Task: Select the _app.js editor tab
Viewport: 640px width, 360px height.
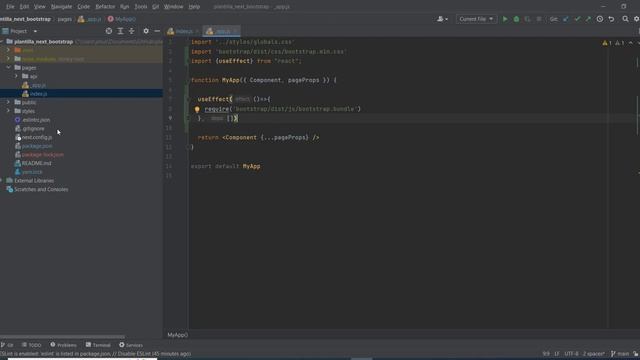Action: (x=222, y=31)
